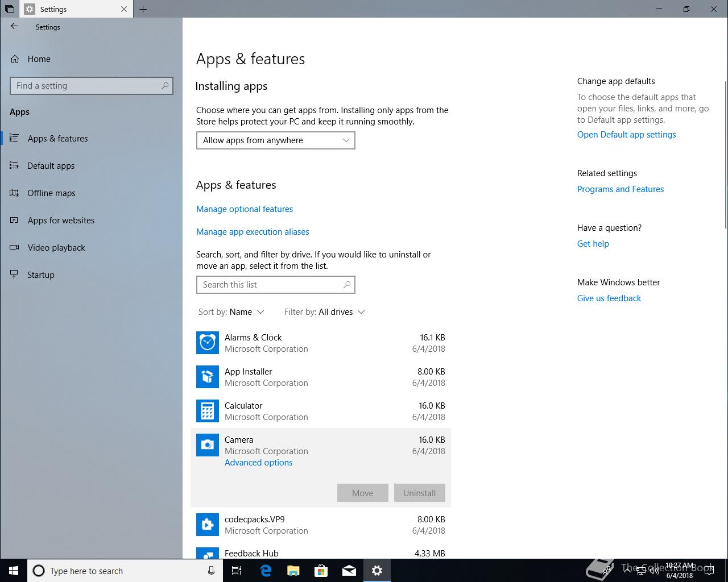Click the tab sets icon in title bar
The height and width of the screenshot is (582, 728).
(x=10, y=9)
